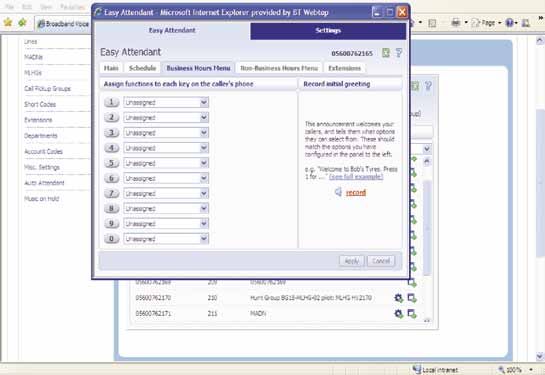Select the Easy Attendant top tab
Viewport: 545px width, 375px height.
pyautogui.click(x=172, y=31)
